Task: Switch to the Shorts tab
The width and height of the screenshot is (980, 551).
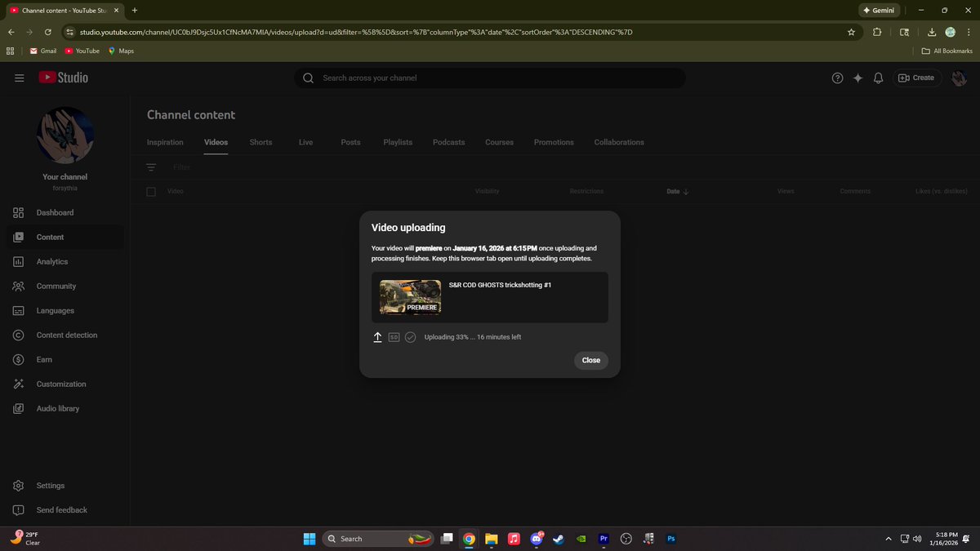Action: [x=261, y=141]
